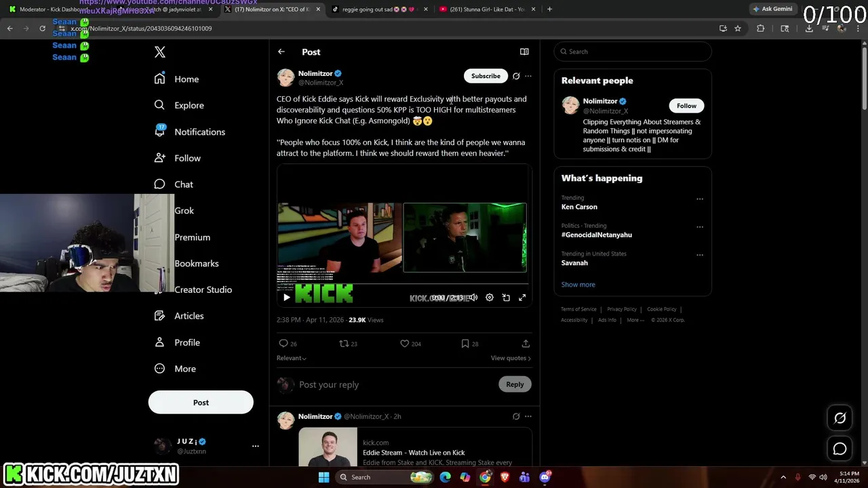Click Show more under What's happening
Viewport: 868px width, 488px height.
[x=578, y=285]
